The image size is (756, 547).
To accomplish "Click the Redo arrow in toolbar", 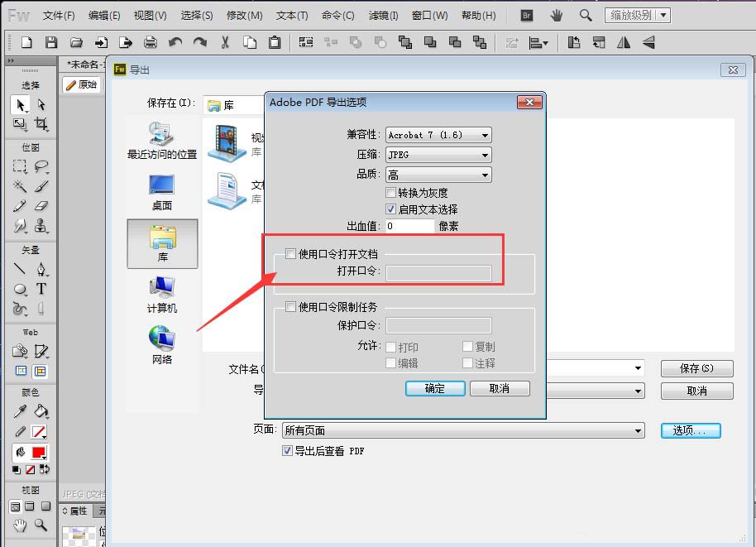I will [200, 42].
